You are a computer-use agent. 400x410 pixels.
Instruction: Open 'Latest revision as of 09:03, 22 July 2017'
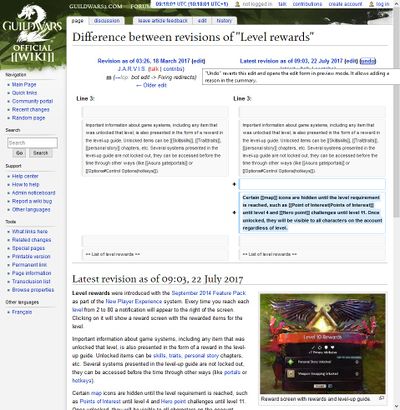click(291, 61)
